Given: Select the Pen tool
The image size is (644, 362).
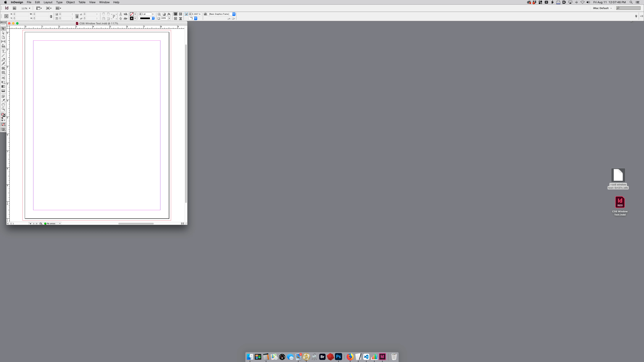Looking at the screenshot, I should 3,60.
